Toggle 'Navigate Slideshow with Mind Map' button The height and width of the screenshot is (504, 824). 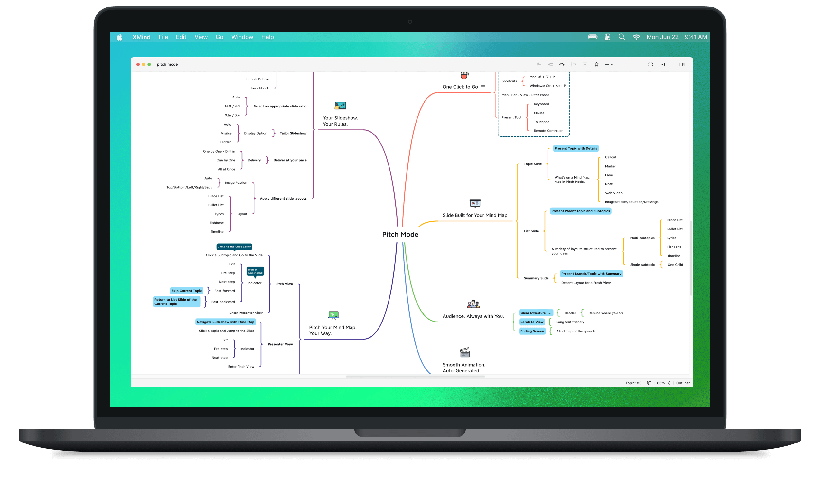pyautogui.click(x=224, y=322)
